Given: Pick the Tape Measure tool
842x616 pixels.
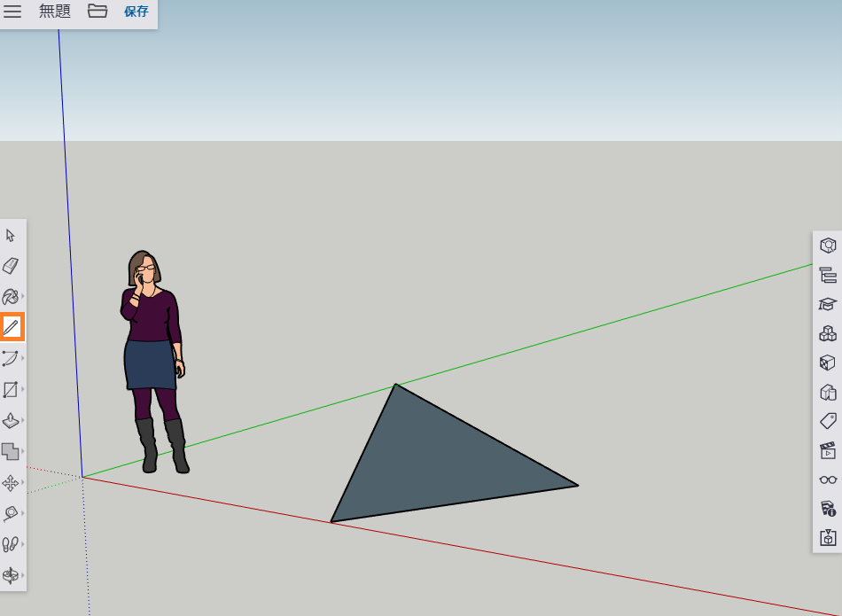Looking at the screenshot, I should coord(11,513).
